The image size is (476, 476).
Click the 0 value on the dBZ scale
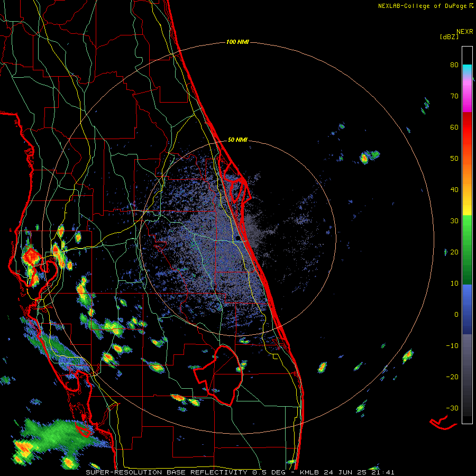[x=456, y=315]
